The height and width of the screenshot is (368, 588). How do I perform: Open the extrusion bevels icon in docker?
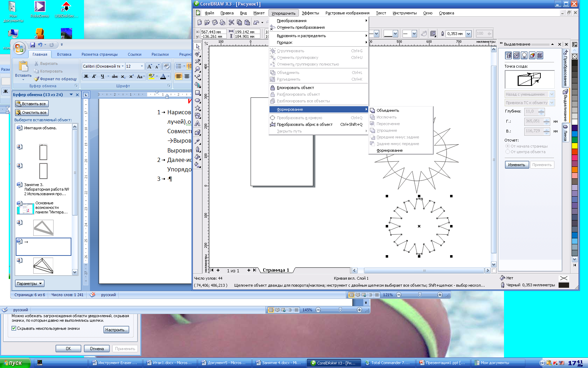click(540, 55)
